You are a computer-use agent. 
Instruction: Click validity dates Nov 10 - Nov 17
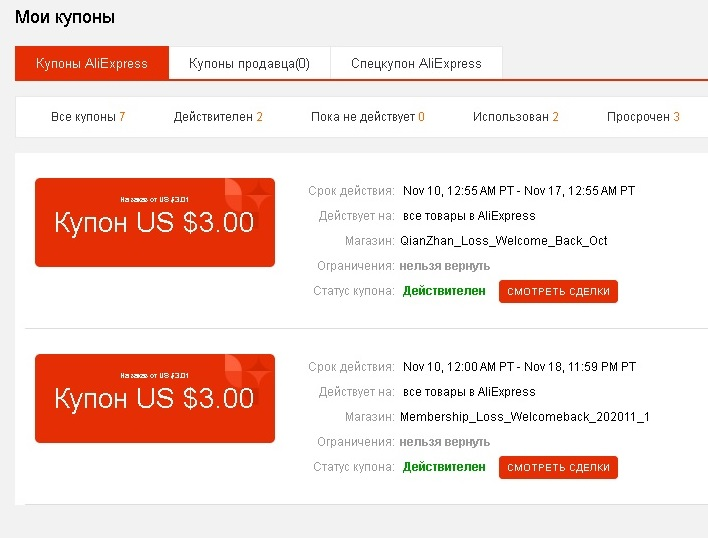[x=519, y=191]
